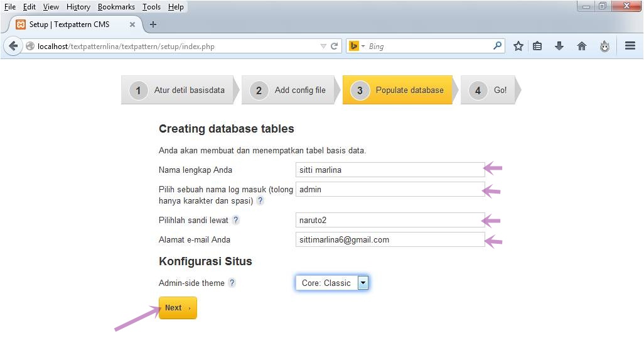This screenshot has width=644, height=350.
Task: Open the hamburger menu icon
Action: (630, 46)
